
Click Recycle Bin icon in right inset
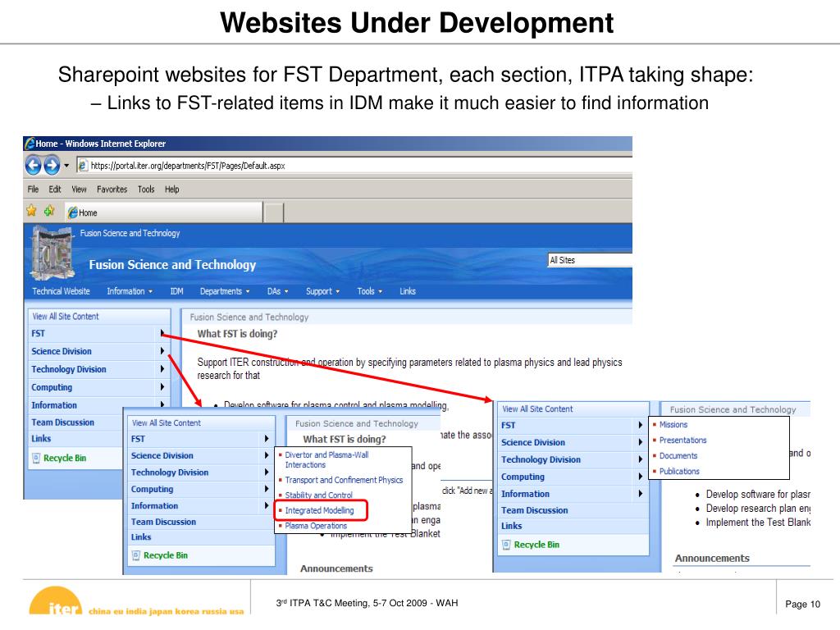coord(506,545)
